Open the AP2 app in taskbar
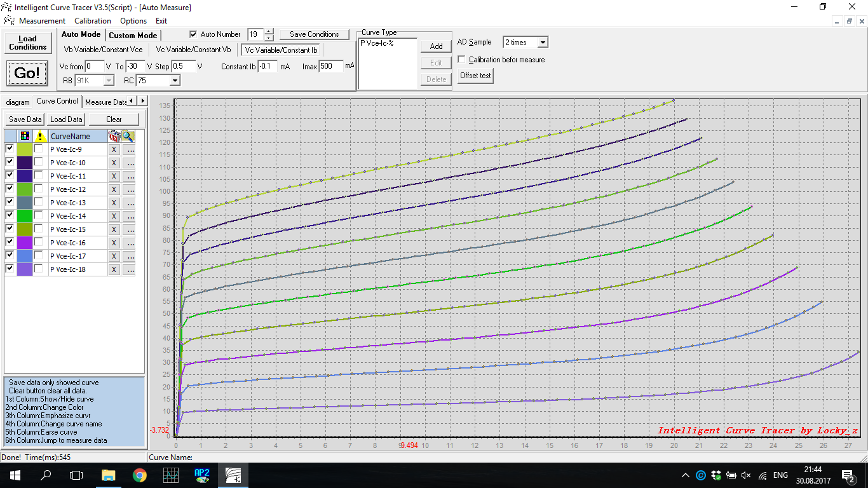Image resolution: width=868 pixels, height=488 pixels. [202, 475]
